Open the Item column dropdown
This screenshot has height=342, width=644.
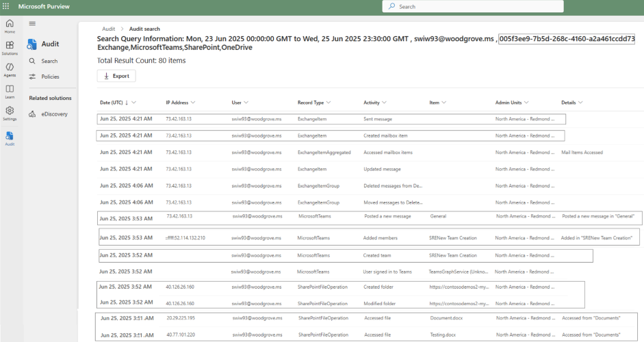[443, 103]
